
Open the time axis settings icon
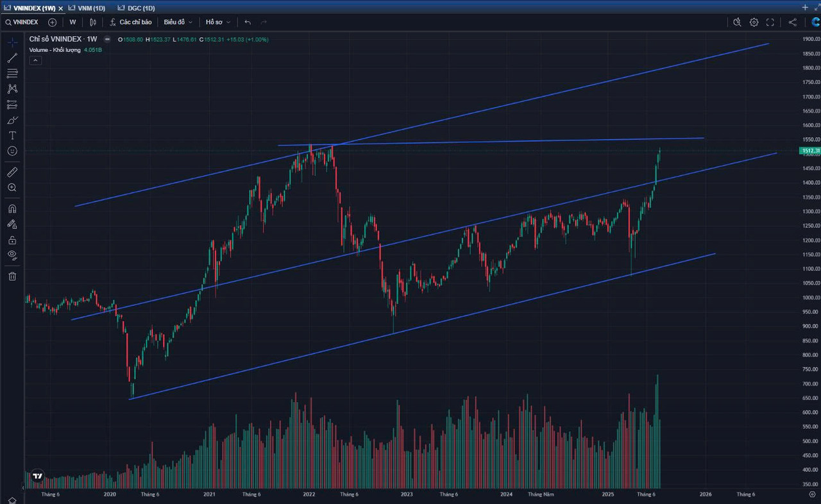(x=812, y=494)
